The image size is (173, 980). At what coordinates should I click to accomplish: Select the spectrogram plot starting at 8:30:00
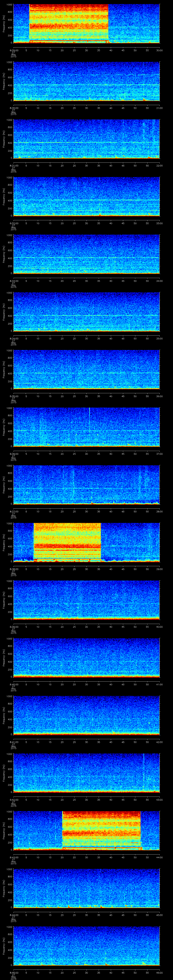click(86, 81)
